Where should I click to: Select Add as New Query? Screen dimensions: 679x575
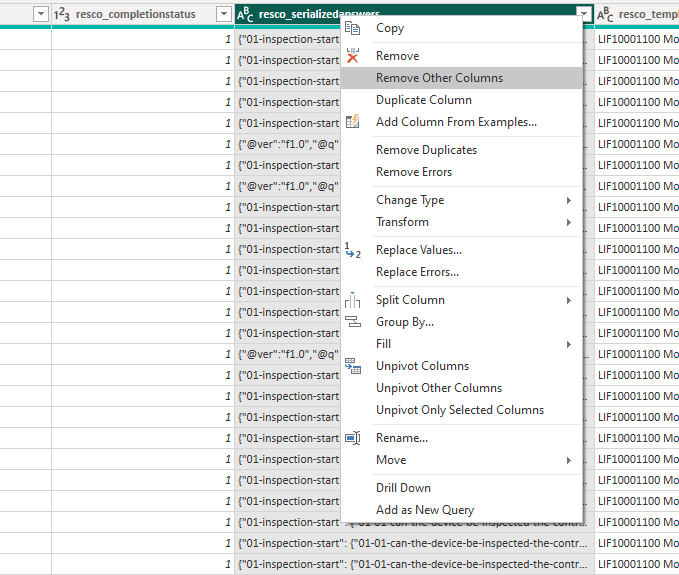pyautogui.click(x=424, y=510)
